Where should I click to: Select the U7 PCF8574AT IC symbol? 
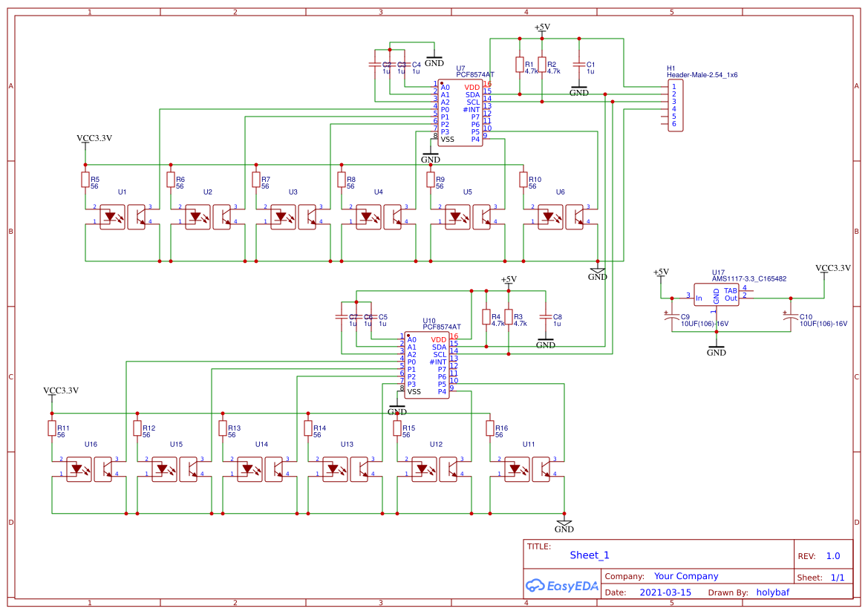click(462, 111)
